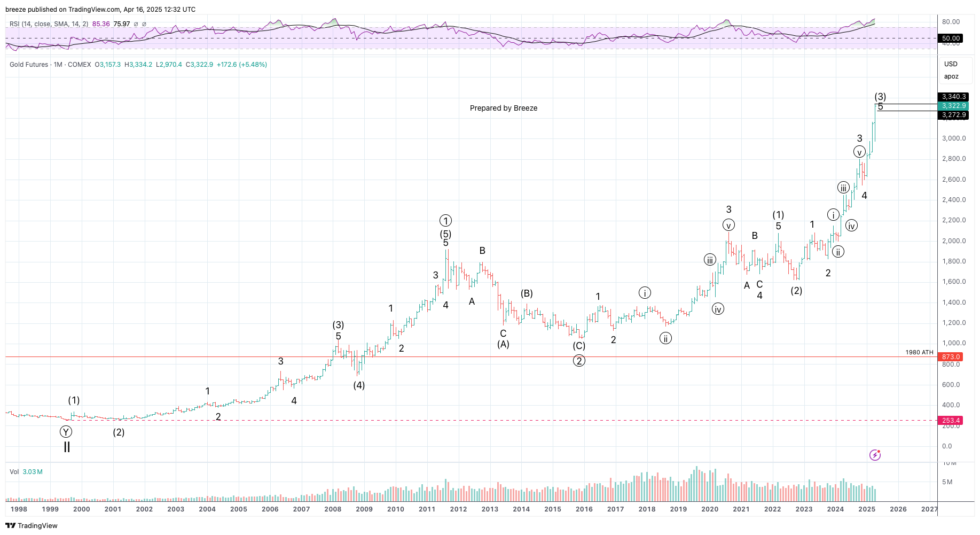Select the 1980 ATH horizontal line label
The width and height of the screenshot is (980, 535).
tap(919, 352)
